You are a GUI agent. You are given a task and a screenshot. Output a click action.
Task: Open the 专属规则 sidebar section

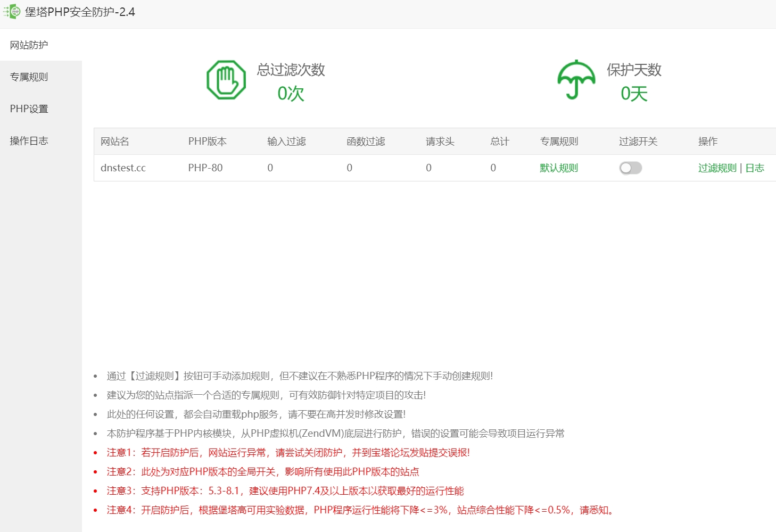(x=29, y=77)
